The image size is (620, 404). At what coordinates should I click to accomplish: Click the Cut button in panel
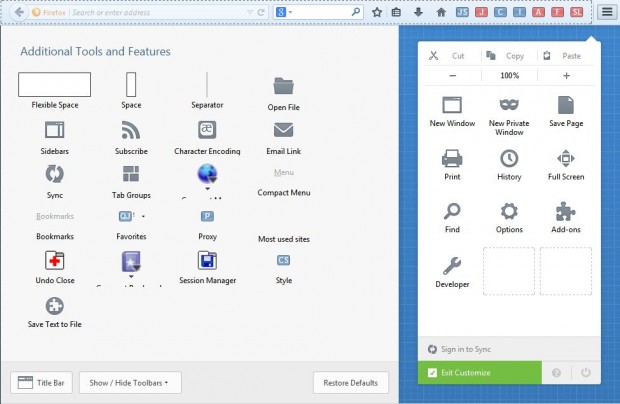pos(452,56)
